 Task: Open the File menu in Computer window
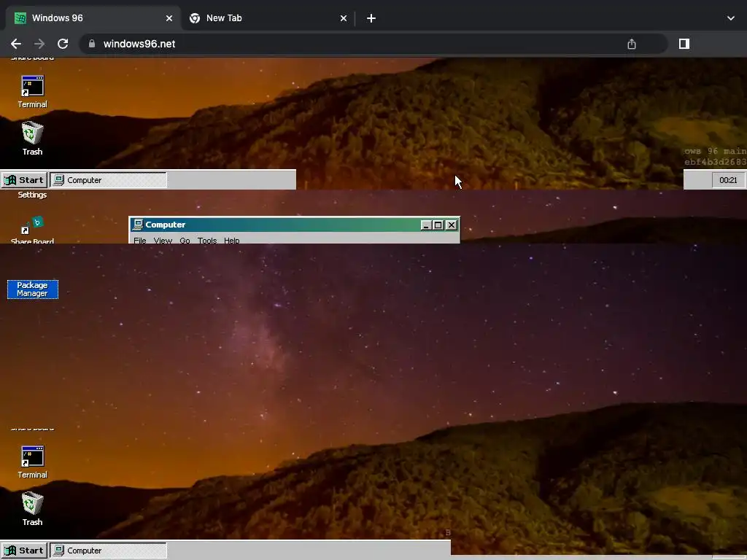tap(140, 241)
